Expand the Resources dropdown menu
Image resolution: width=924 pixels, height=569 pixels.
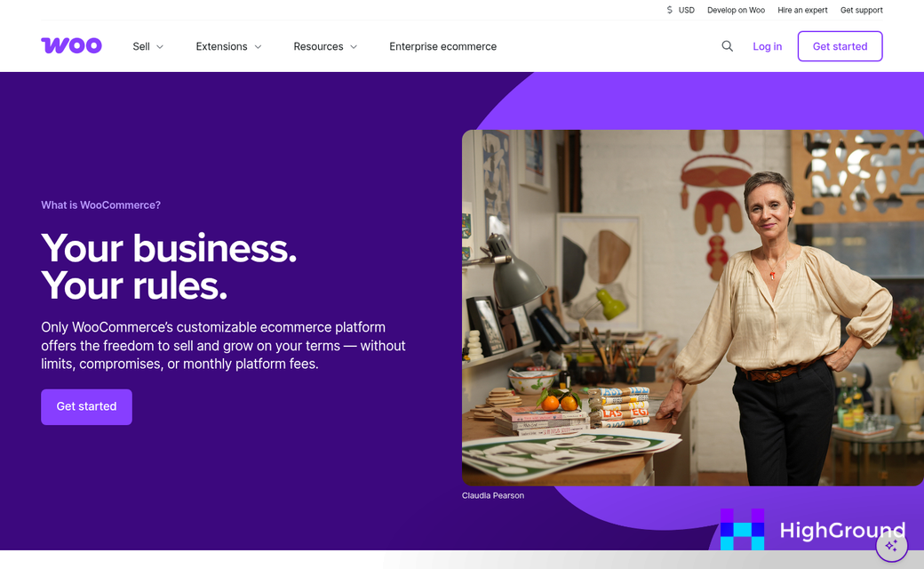point(325,46)
